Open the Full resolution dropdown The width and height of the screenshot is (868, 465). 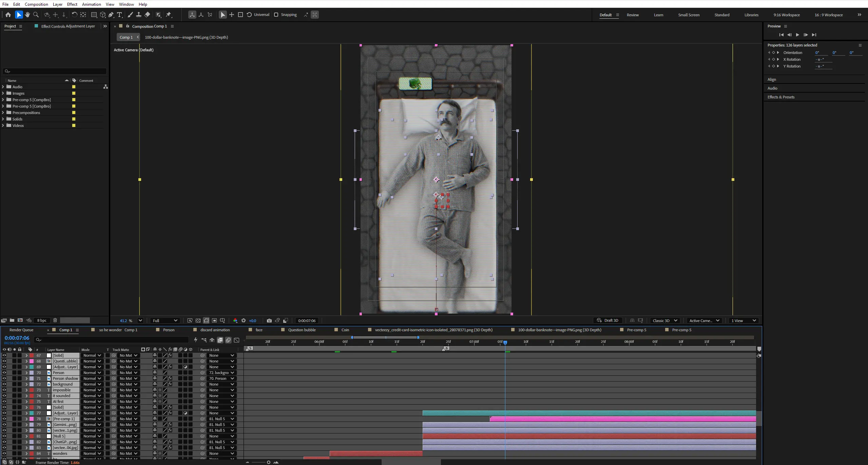tap(165, 320)
